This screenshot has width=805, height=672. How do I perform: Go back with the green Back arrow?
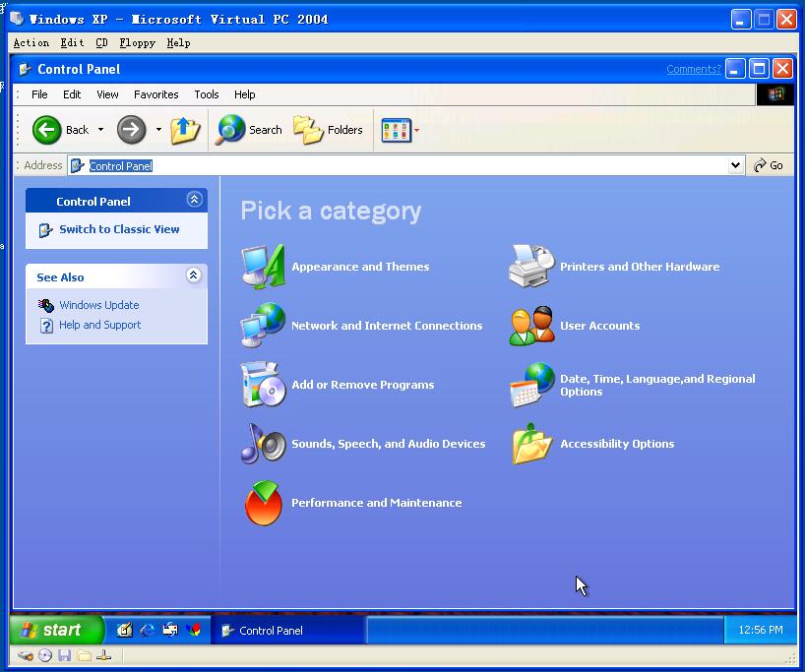tap(46, 130)
